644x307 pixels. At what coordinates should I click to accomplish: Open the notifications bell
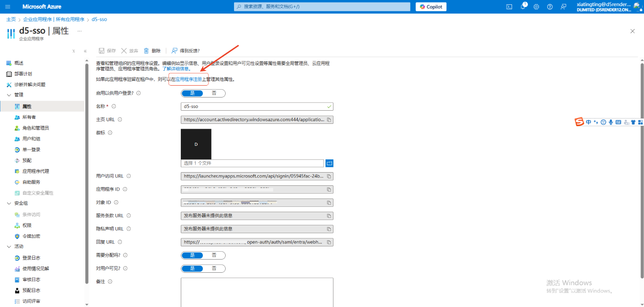tap(523, 7)
